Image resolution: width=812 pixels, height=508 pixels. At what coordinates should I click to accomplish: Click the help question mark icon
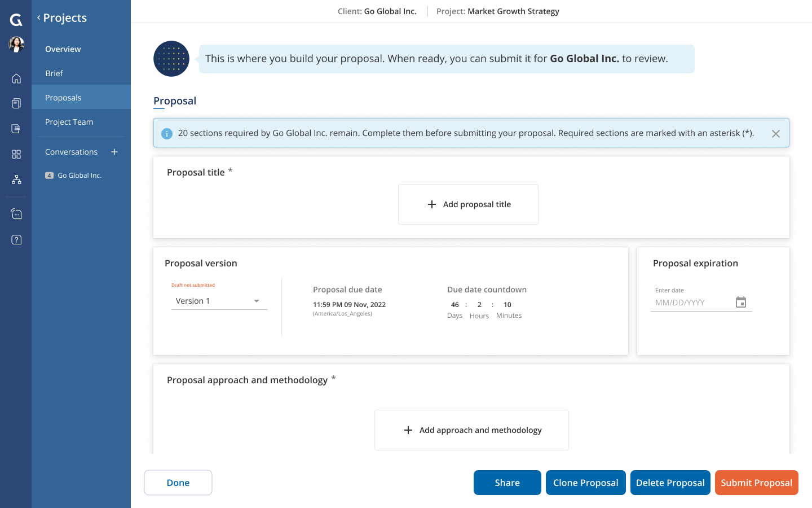coord(16,239)
